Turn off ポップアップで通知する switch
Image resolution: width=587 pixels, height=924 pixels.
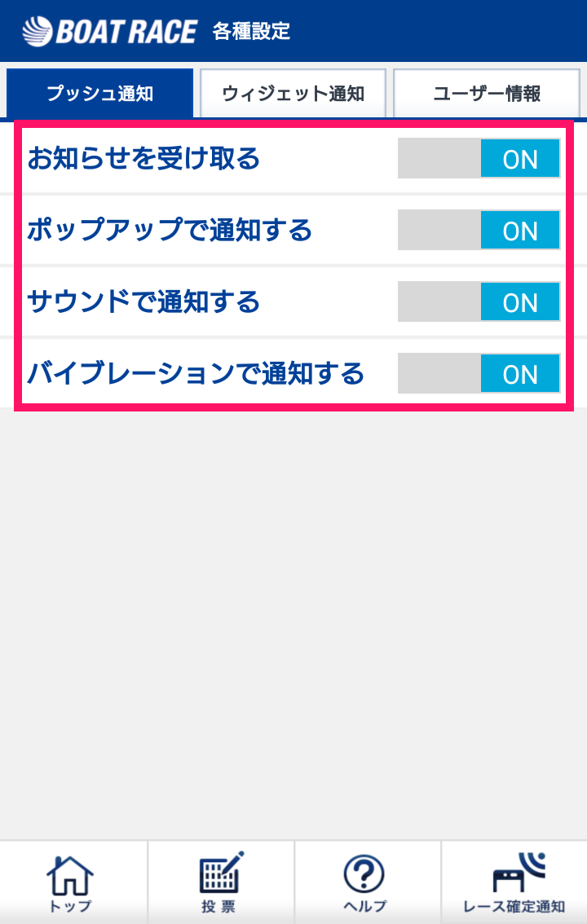479,231
